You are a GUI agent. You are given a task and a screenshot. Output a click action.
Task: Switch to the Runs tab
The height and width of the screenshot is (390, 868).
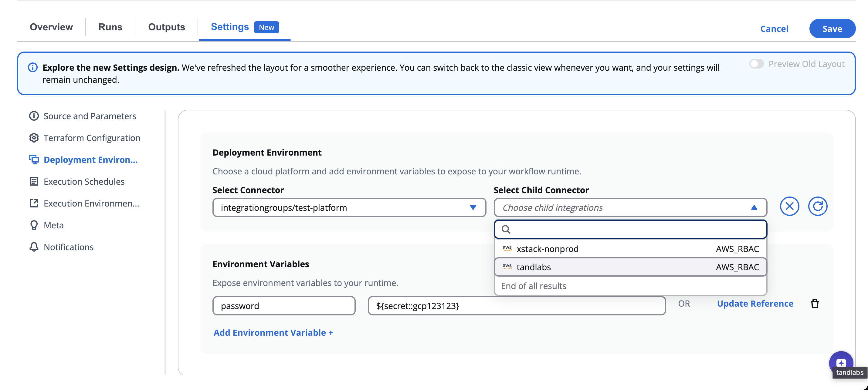[x=110, y=27]
